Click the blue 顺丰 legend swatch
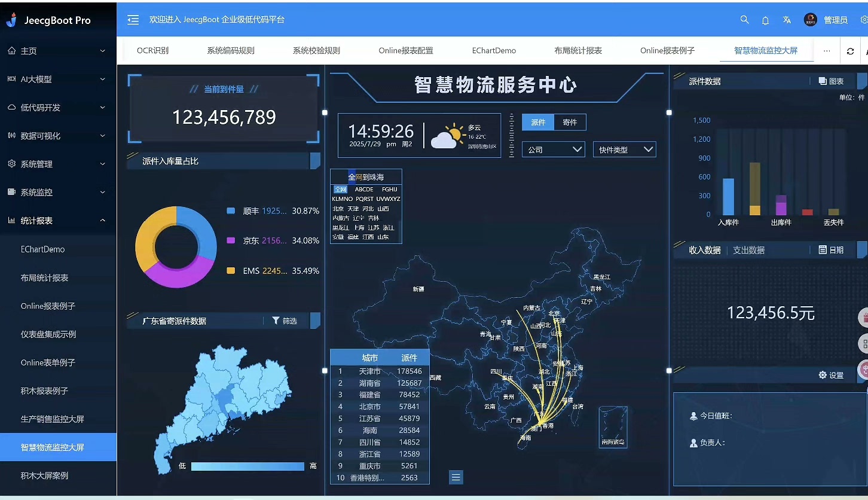The width and height of the screenshot is (868, 500). 231,211
